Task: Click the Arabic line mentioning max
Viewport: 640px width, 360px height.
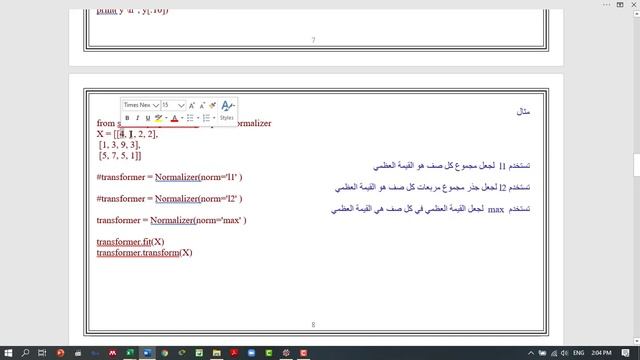Action: coord(431,209)
